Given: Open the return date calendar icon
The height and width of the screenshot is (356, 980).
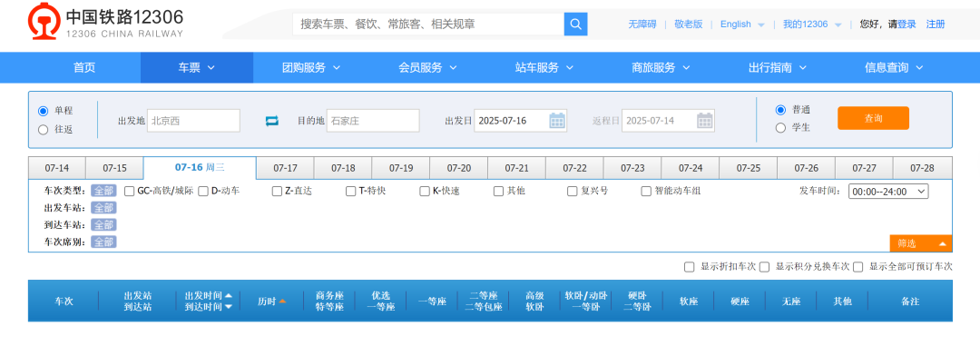Looking at the screenshot, I should click(x=704, y=120).
